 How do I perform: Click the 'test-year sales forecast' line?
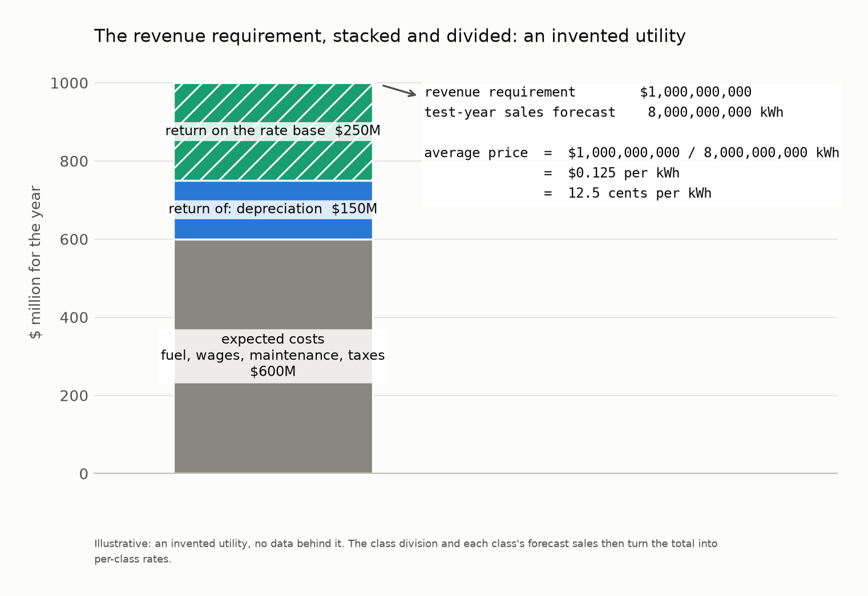tap(604, 112)
